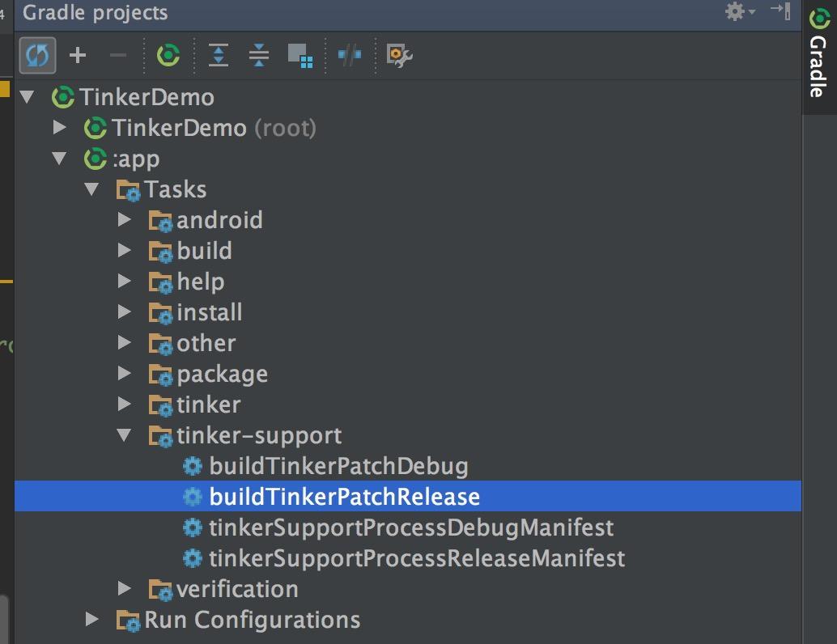Click the Gradle side tab
The height and width of the screenshot is (644, 837).
point(819,56)
